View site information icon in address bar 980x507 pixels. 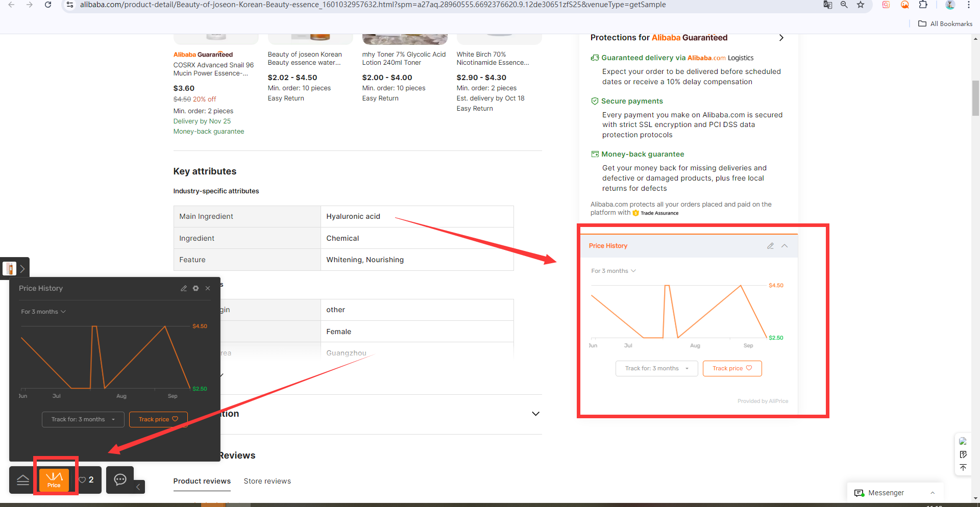tap(70, 5)
